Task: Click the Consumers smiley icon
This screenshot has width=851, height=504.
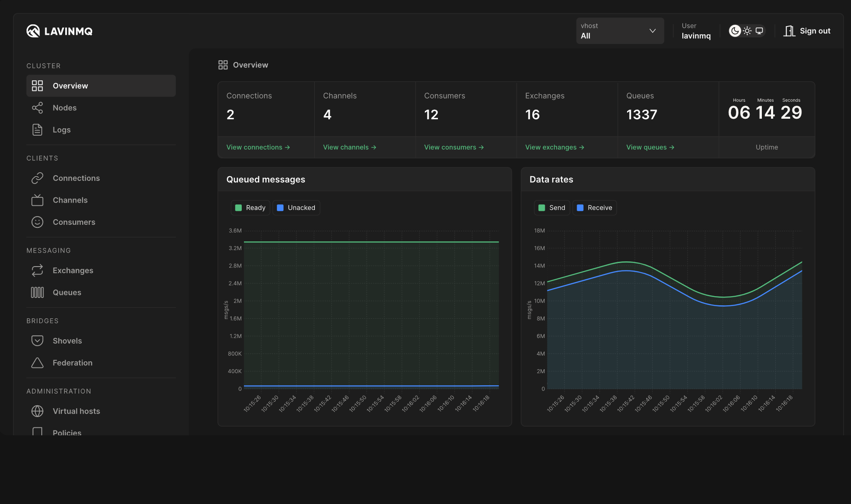Action: pyautogui.click(x=37, y=222)
